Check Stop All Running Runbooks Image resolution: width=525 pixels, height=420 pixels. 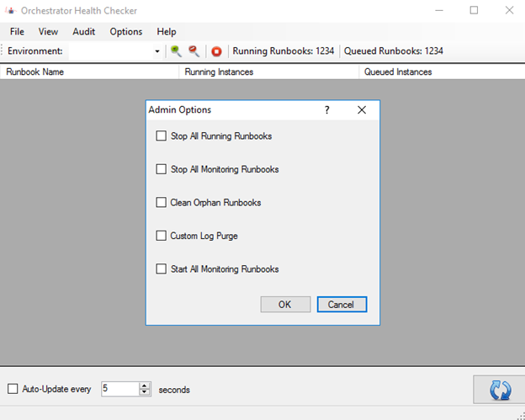pos(161,136)
